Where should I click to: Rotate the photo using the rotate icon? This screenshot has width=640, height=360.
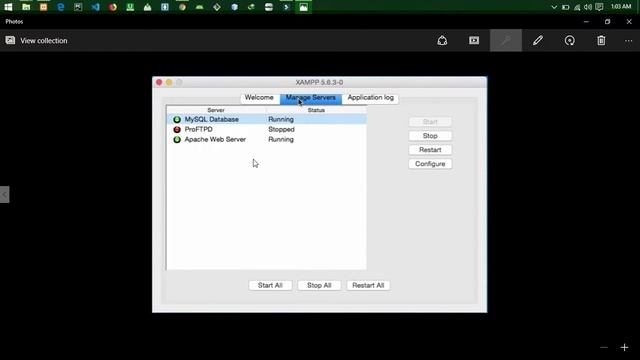point(569,40)
